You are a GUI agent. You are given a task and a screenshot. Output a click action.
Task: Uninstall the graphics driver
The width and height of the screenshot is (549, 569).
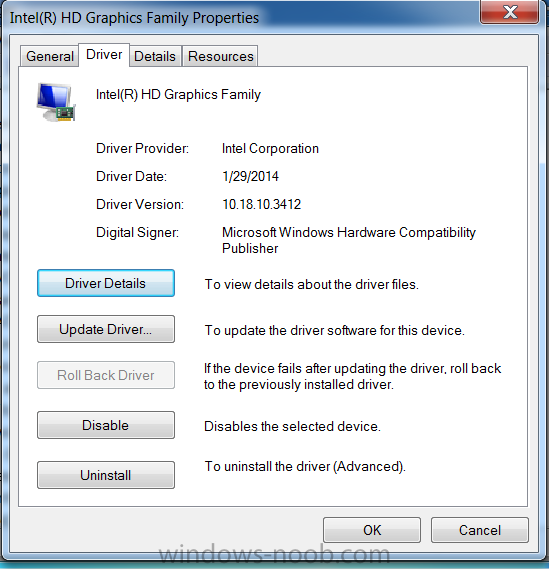point(106,475)
